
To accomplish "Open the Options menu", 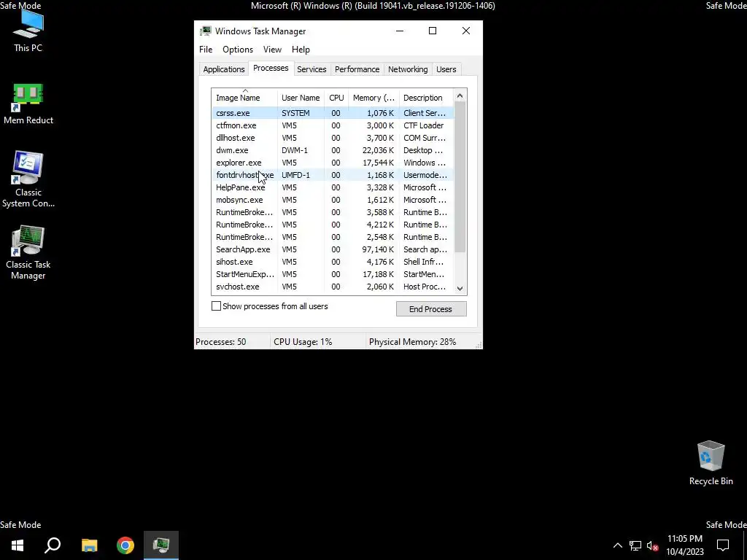I will (x=238, y=50).
